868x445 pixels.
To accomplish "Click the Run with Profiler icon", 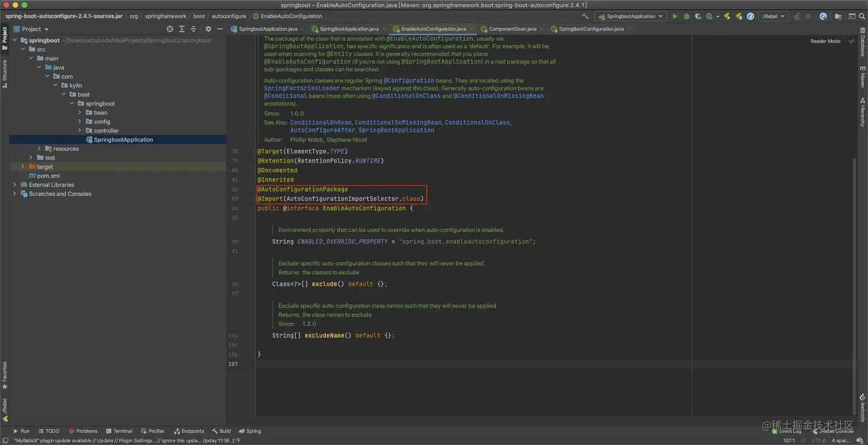I will [x=709, y=17].
